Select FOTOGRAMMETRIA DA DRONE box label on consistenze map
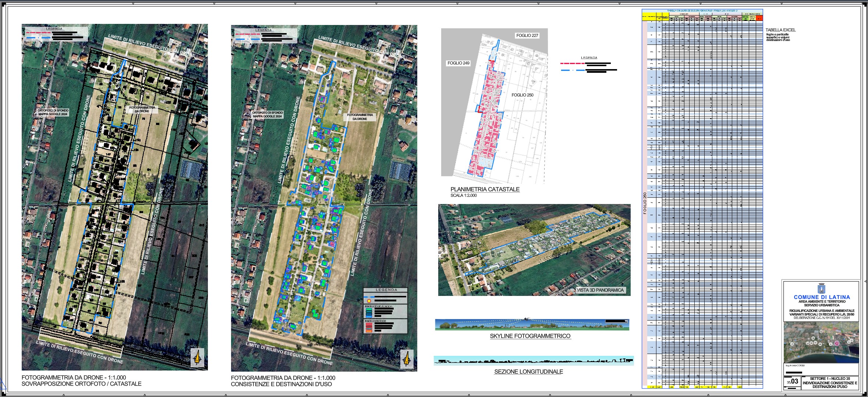The height and width of the screenshot is (397, 868). point(360,117)
